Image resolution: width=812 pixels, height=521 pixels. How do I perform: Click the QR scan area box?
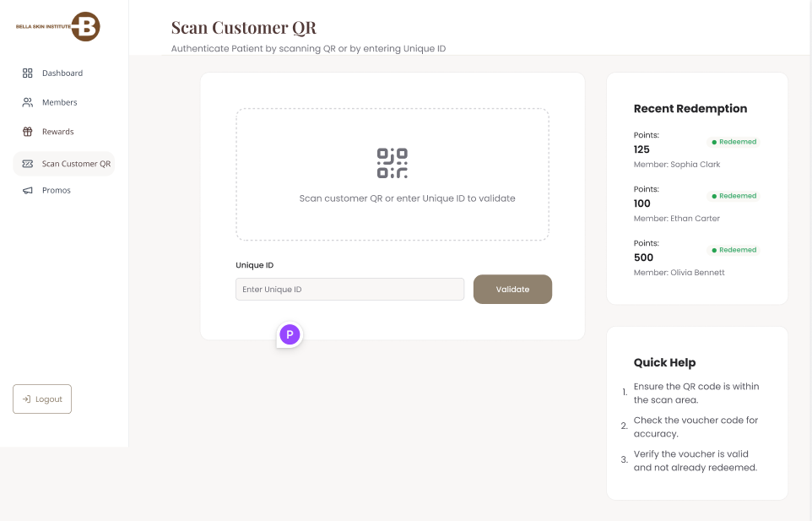[392, 173]
